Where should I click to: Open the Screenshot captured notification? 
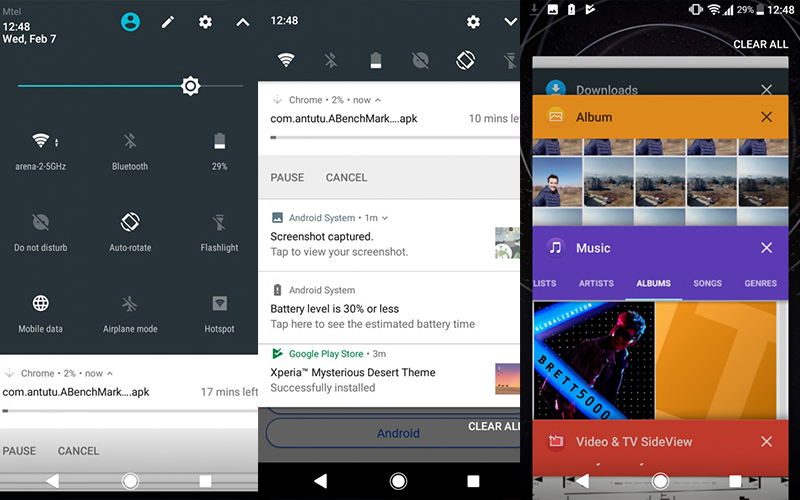click(x=389, y=236)
